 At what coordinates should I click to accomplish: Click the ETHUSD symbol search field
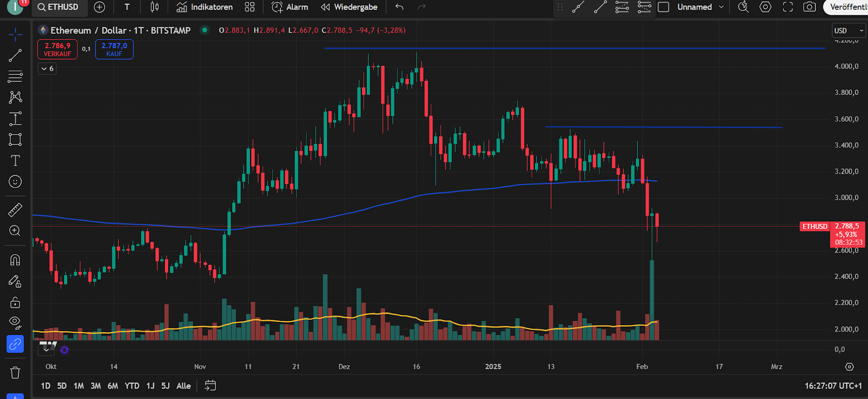coord(58,7)
